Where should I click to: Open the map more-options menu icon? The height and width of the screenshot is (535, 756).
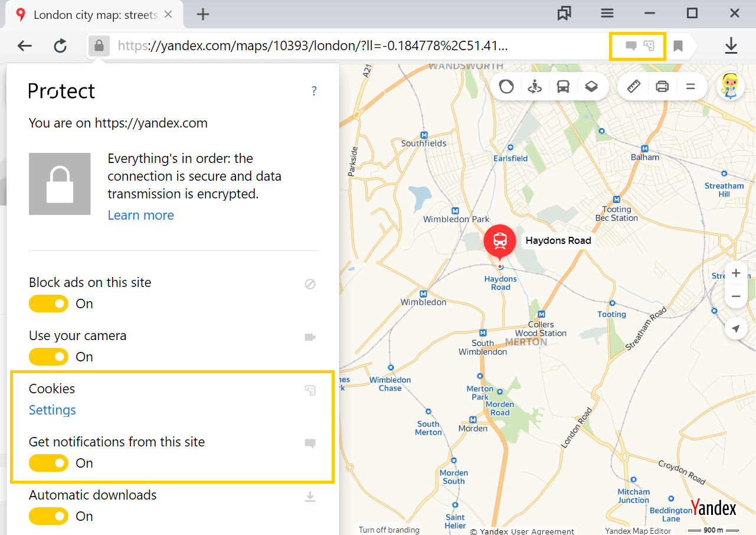pos(690,87)
